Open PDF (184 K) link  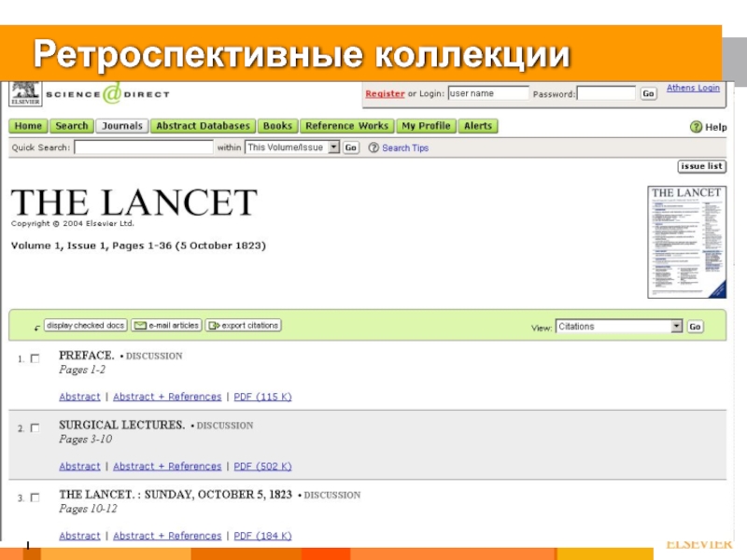(262, 536)
